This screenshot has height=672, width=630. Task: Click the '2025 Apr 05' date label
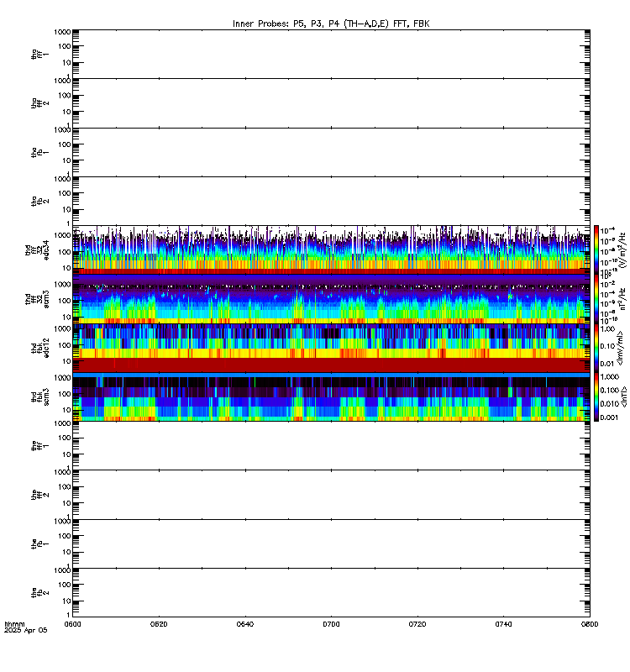pyautogui.click(x=26, y=631)
